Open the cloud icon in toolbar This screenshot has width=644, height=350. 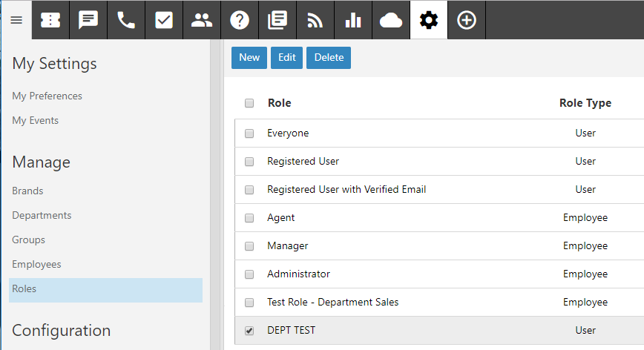click(391, 20)
